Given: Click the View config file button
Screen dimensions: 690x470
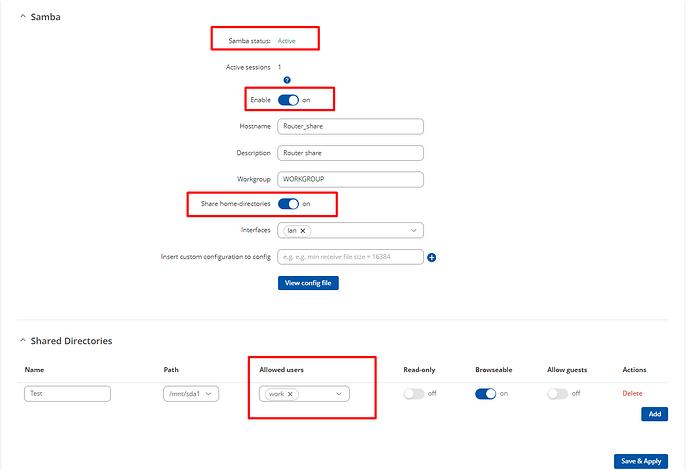Looking at the screenshot, I should coord(308,283).
